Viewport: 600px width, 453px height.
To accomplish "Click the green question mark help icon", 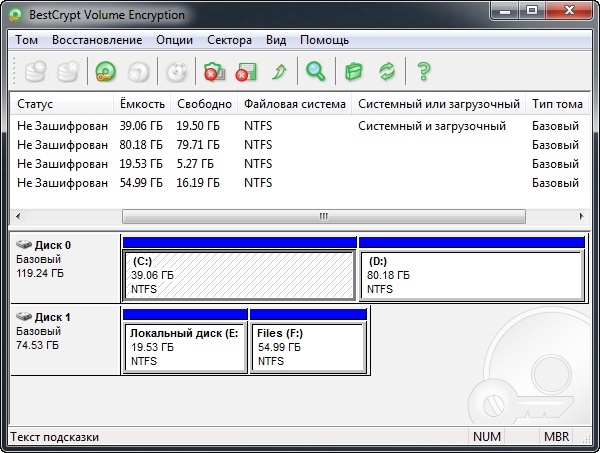I will pyautogui.click(x=423, y=71).
